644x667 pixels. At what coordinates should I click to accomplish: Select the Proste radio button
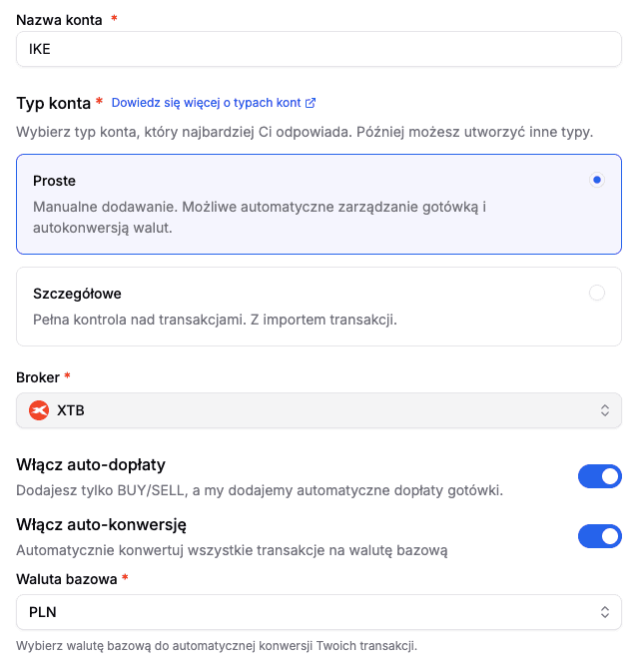pos(597,181)
